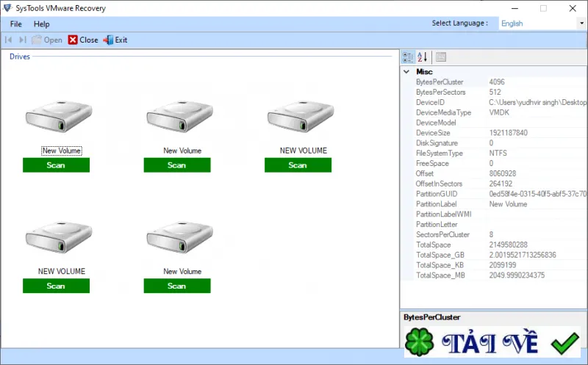Click the bottom-left NEW VOLUME label
This screenshot has height=365, width=588.
(62, 271)
